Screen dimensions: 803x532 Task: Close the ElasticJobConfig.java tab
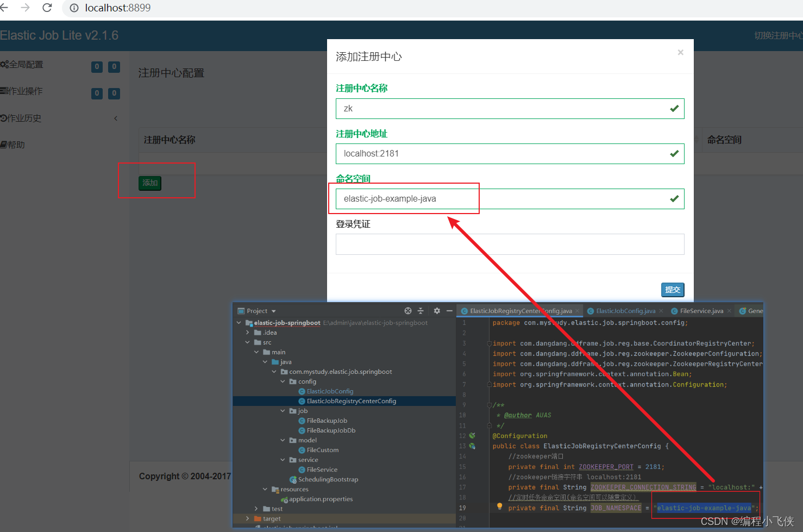click(x=661, y=311)
